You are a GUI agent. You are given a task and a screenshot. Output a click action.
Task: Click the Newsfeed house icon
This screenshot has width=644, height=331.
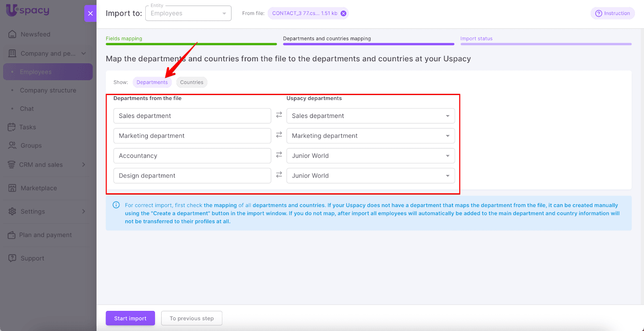12,34
